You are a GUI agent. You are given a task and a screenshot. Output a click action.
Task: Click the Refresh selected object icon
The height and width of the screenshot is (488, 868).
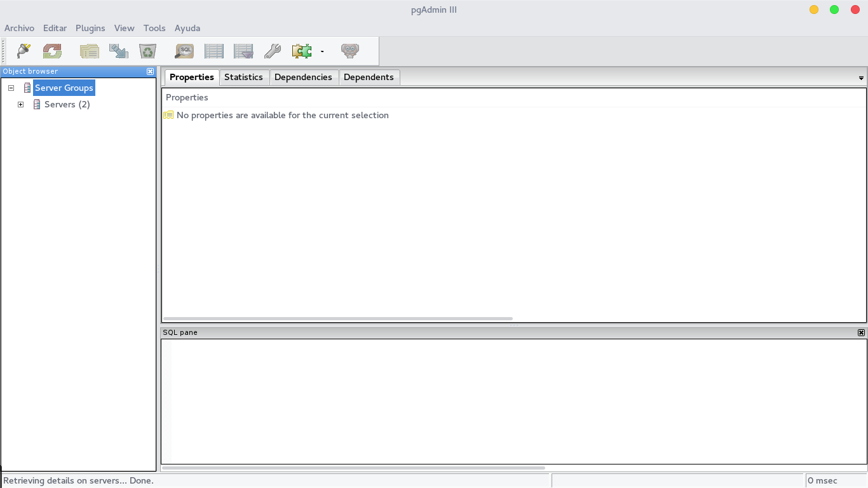pos(52,51)
